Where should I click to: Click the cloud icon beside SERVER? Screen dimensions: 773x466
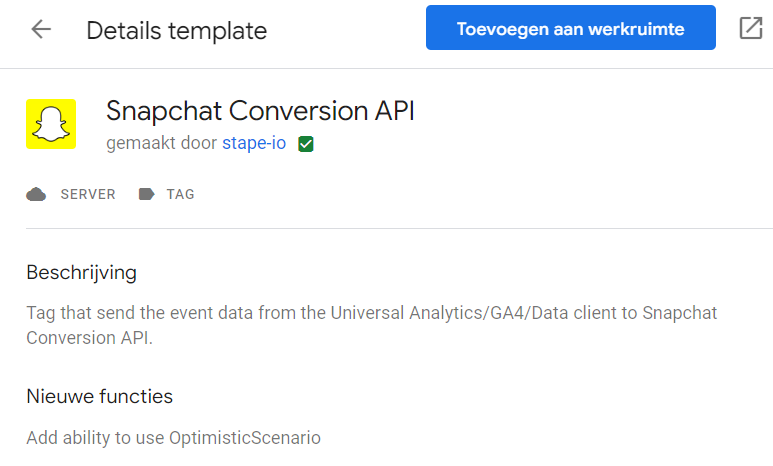pos(36,194)
